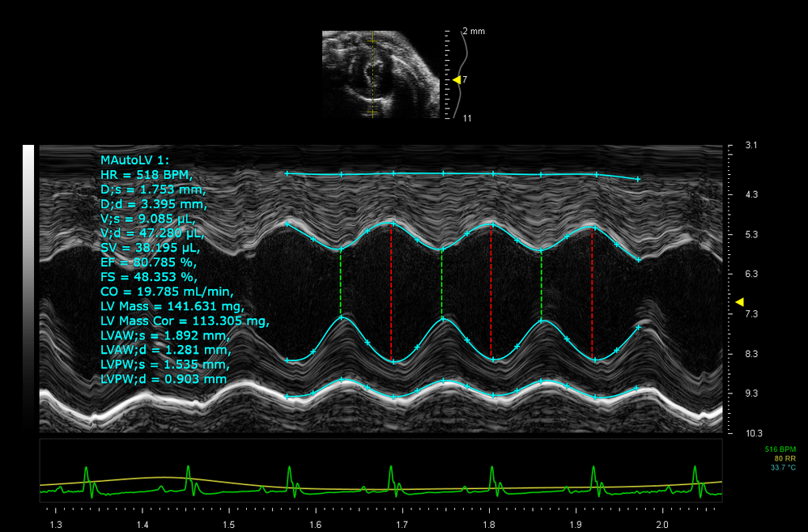Image resolution: width=808 pixels, height=532 pixels.
Task: Click the 1.3 time axis label
Action: click(x=56, y=526)
